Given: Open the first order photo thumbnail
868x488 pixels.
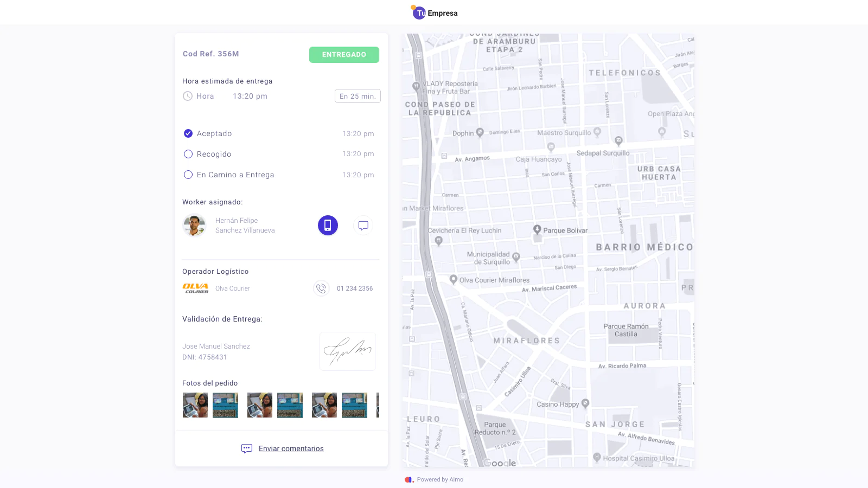Looking at the screenshot, I should coord(195,405).
